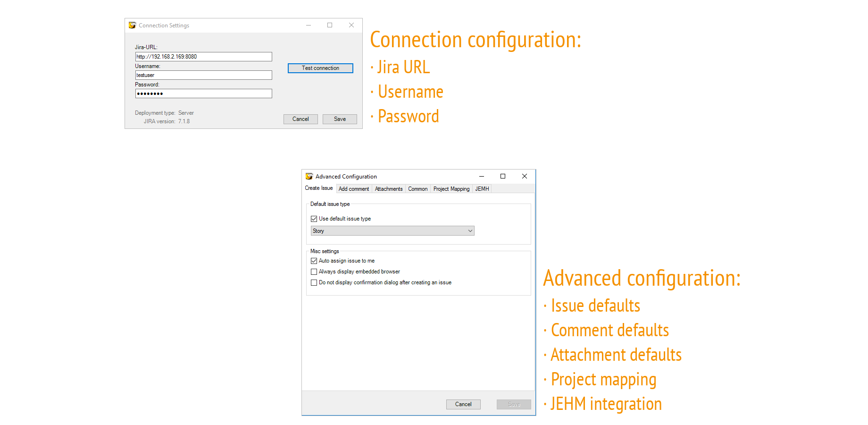868x425 pixels.
Task: Enable Always display embedded browser
Action: [314, 272]
